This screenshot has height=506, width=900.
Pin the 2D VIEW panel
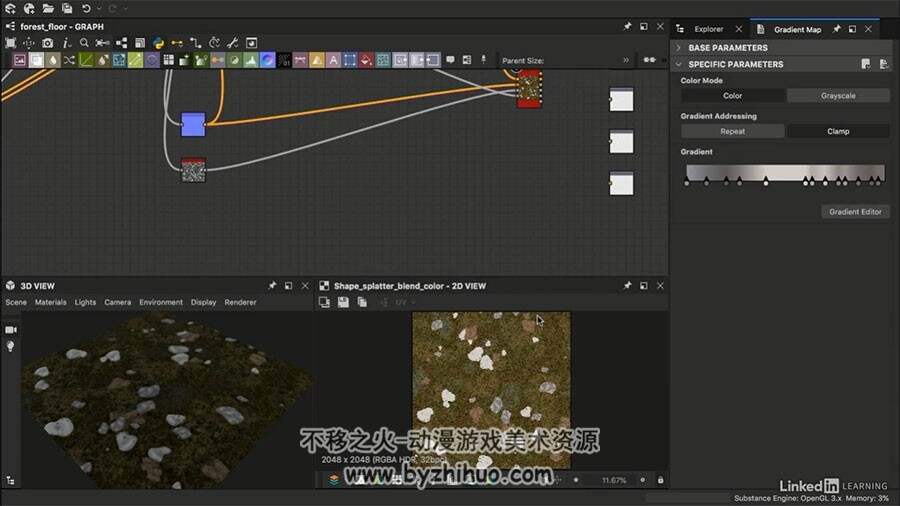click(627, 285)
